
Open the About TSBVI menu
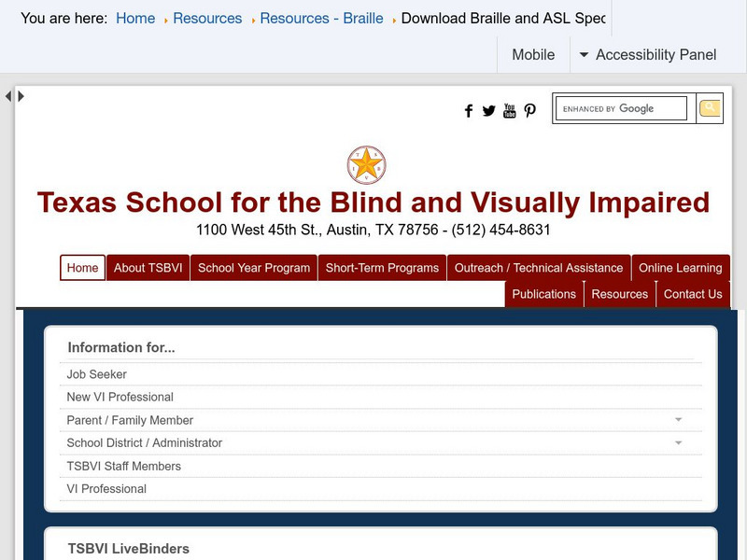(x=148, y=268)
